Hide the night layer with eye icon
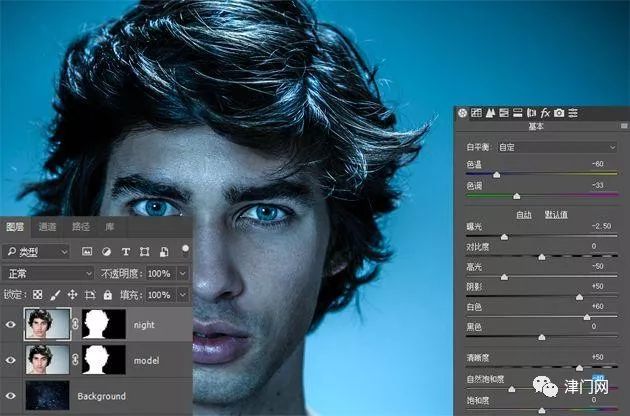This screenshot has height=416, width=630. (x=13, y=324)
